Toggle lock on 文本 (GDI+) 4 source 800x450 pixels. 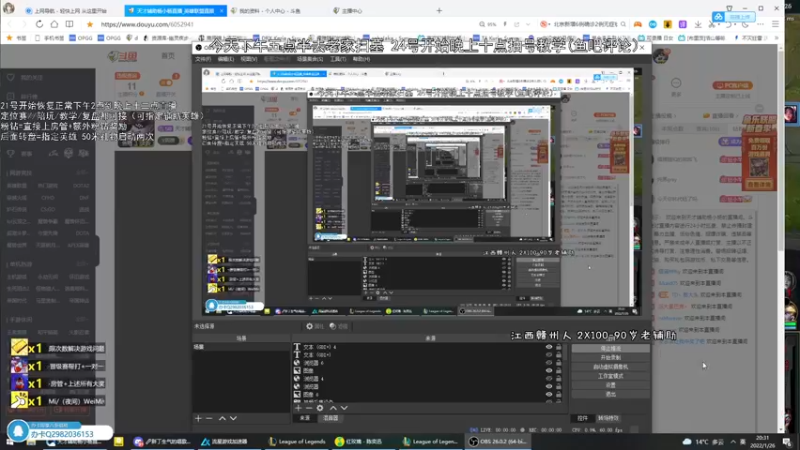click(559, 347)
